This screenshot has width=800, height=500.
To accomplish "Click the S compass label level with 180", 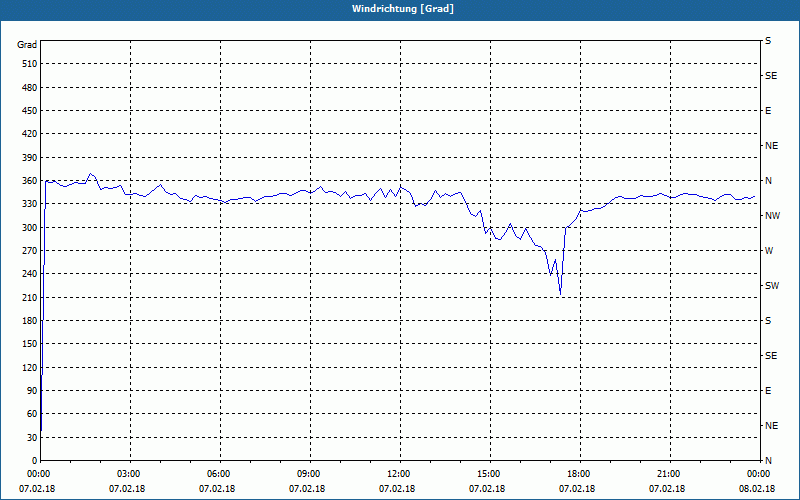I will [768, 320].
